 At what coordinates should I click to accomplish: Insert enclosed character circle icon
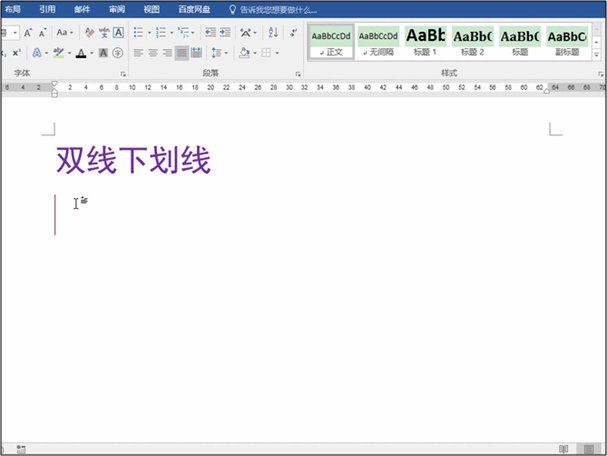click(118, 53)
